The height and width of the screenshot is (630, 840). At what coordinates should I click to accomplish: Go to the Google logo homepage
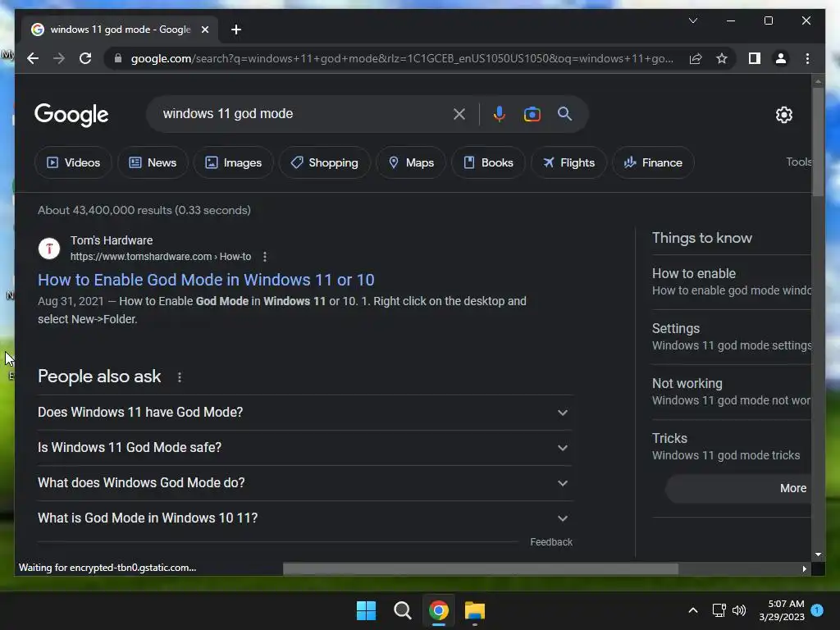pyautogui.click(x=71, y=115)
